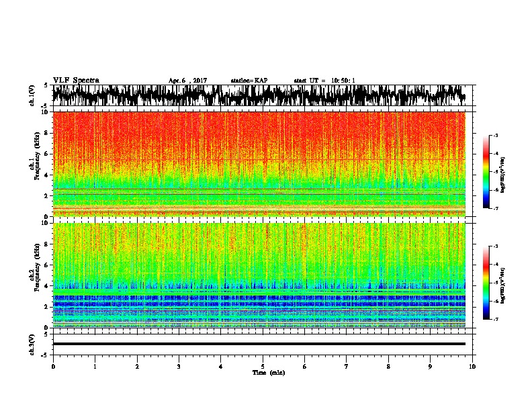Click the "6" tick on the time axis
Screen dimensions: 532x411
304,366
